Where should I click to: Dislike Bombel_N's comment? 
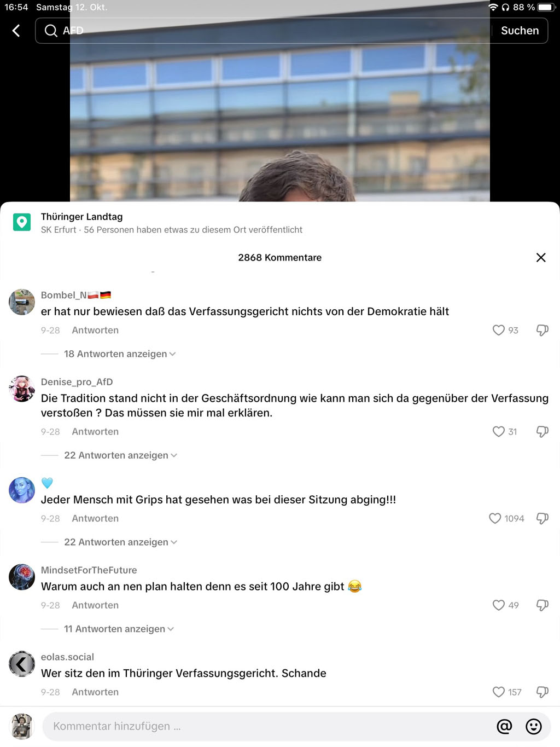(x=542, y=330)
